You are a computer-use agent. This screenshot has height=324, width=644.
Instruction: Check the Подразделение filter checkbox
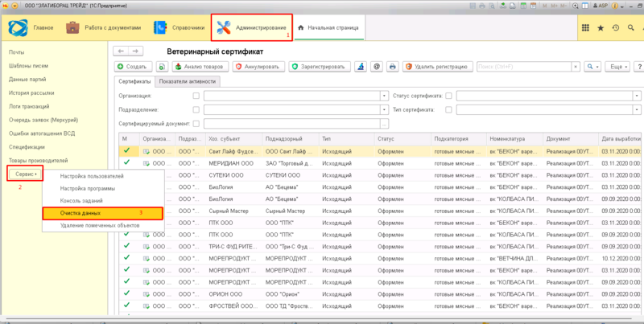pyautogui.click(x=196, y=109)
